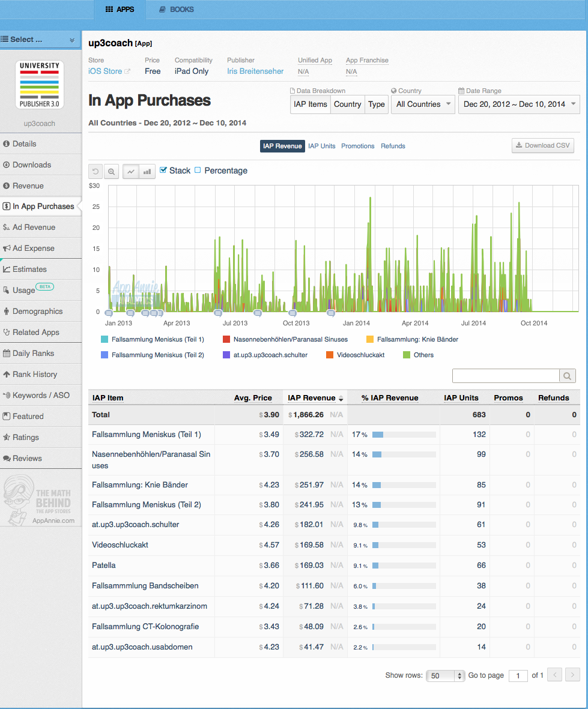Click the chart event marker near Jul 2013
The width and height of the screenshot is (588, 709).
click(x=218, y=313)
